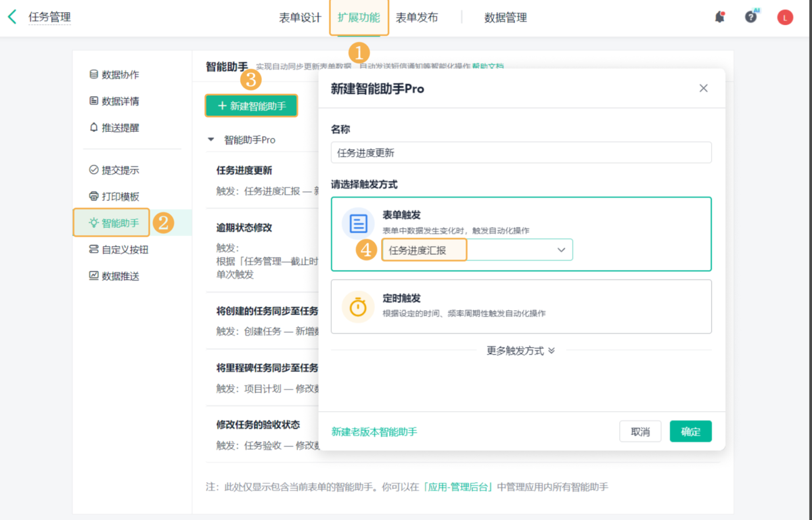Viewport: 812px width, 520px height.
Task: Collapse the 智能助手Pro list group
Action: coord(210,140)
